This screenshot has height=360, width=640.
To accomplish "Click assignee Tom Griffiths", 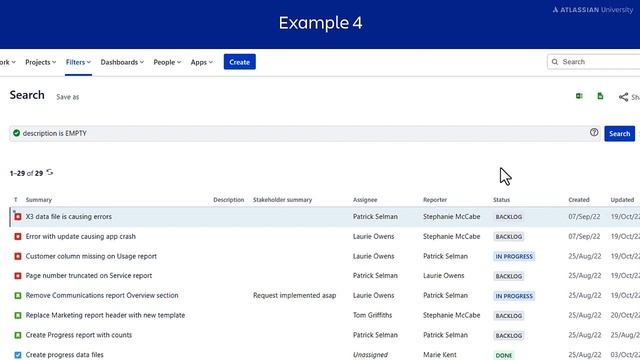I will pos(372,316).
